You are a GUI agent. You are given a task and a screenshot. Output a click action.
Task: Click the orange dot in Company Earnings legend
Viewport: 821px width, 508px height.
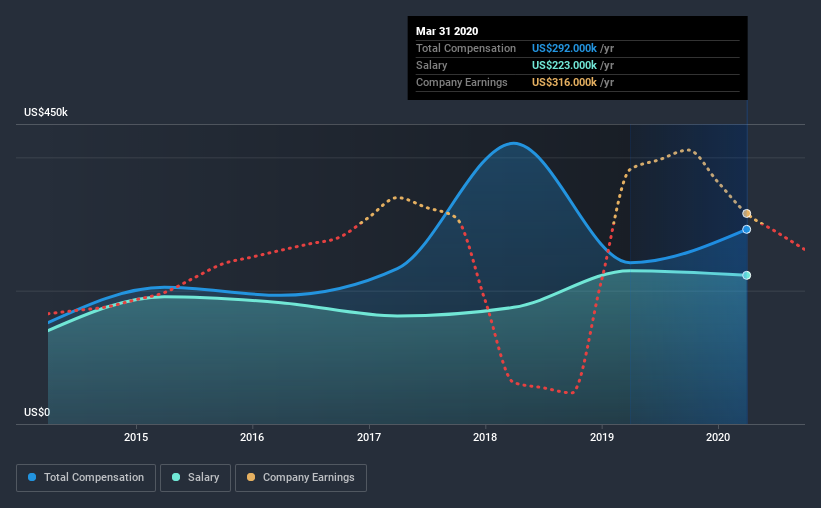[x=251, y=477]
